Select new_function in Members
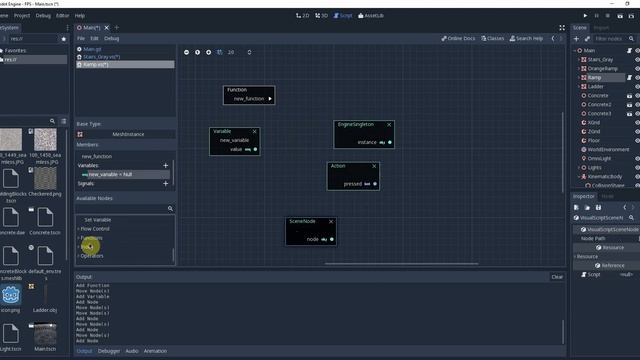The width and height of the screenshot is (640, 360). pyautogui.click(x=97, y=156)
